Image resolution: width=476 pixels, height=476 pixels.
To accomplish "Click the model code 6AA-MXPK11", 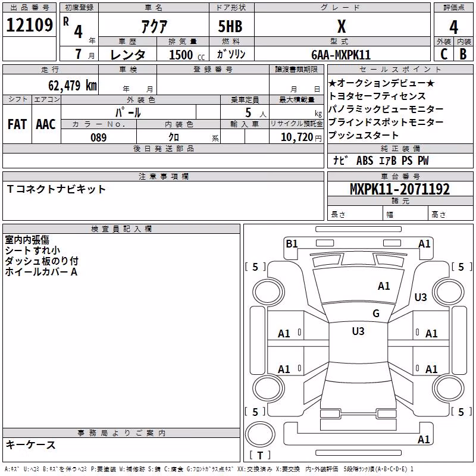I will pyautogui.click(x=341, y=55).
